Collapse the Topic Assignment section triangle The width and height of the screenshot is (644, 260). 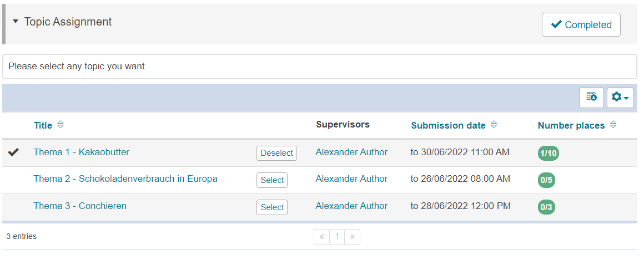click(x=16, y=22)
